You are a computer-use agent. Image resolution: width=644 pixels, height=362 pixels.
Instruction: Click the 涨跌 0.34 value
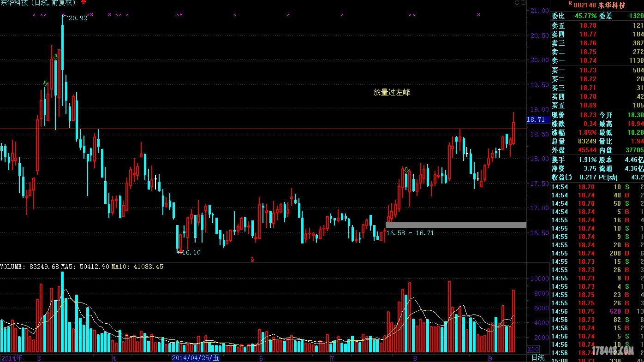[x=590, y=124]
